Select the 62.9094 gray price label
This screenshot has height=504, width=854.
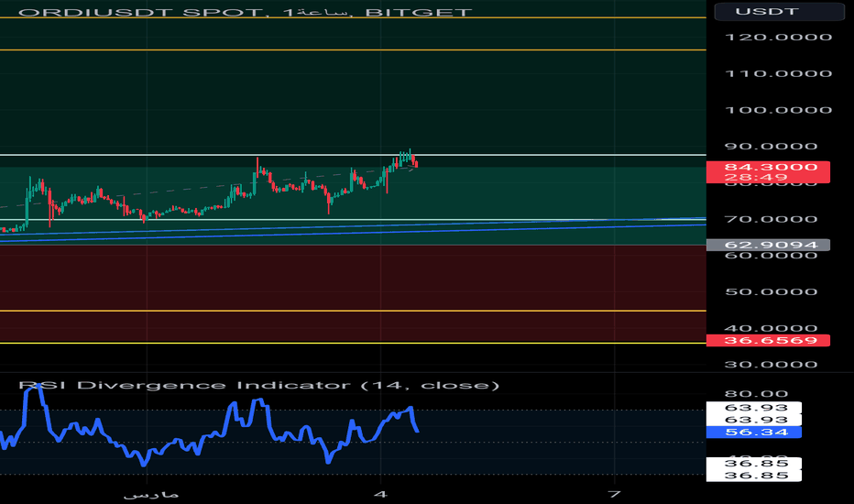768,246
